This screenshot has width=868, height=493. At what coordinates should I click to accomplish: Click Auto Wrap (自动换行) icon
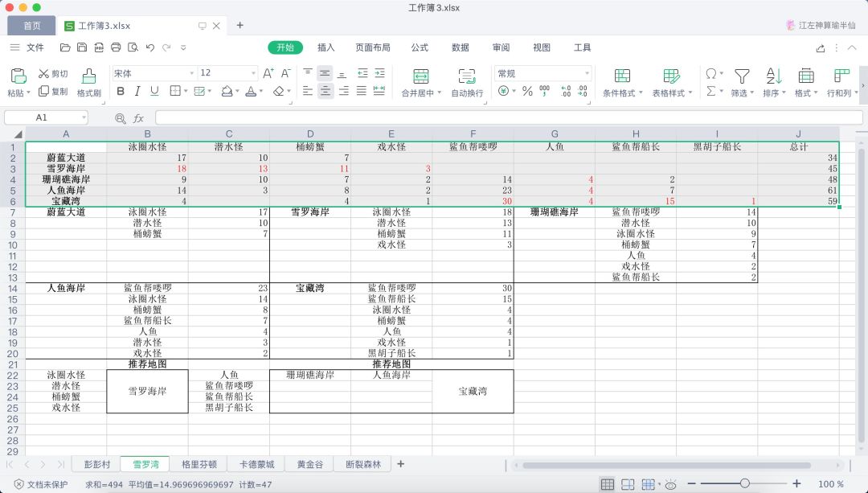[467, 76]
